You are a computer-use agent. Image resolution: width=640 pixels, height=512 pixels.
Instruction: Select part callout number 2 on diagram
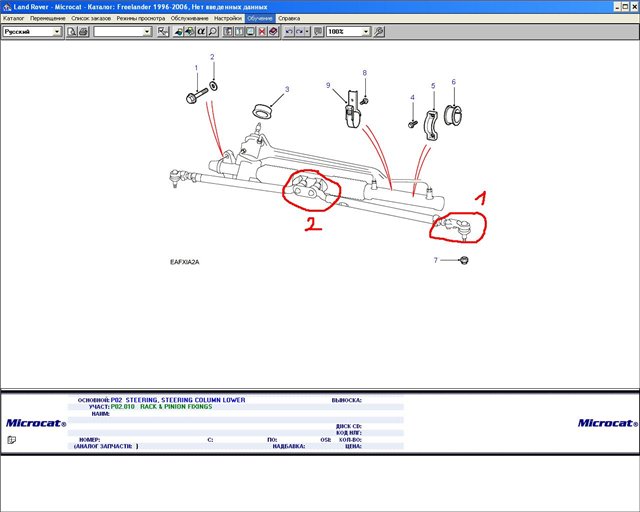pyautogui.click(x=212, y=57)
